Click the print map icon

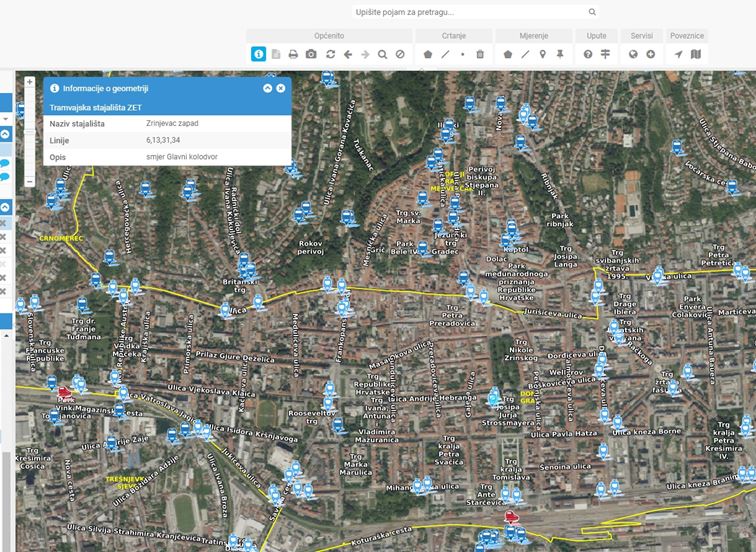pyautogui.click(x=293, y=54)
